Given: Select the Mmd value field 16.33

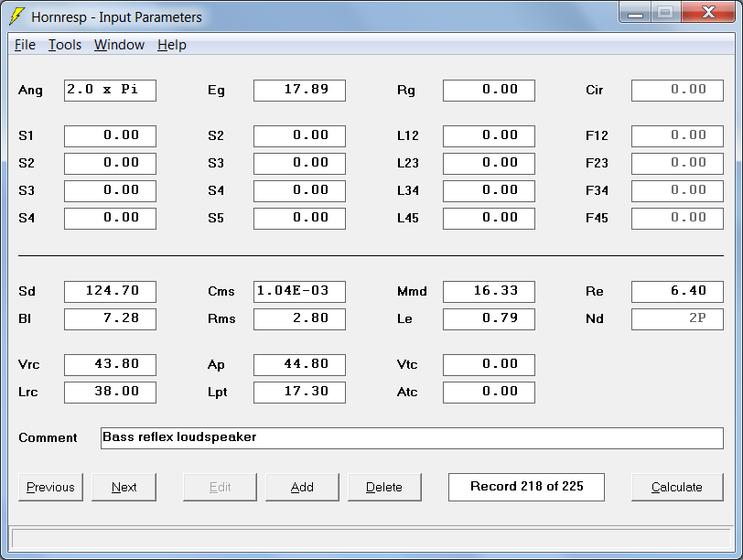Looking at the screenshot, I should tap(489, 292).
